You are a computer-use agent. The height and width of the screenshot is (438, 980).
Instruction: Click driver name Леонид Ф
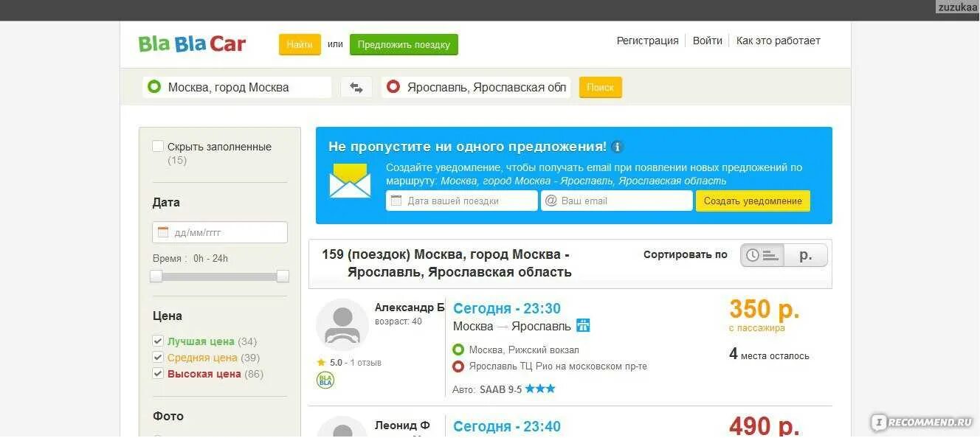point(402,425)
